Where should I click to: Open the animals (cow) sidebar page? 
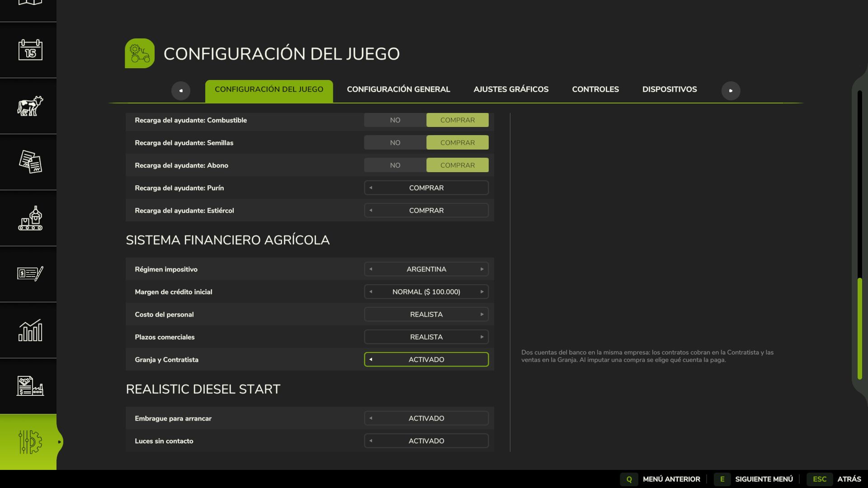pyautogui.click(x=30, y=106)
